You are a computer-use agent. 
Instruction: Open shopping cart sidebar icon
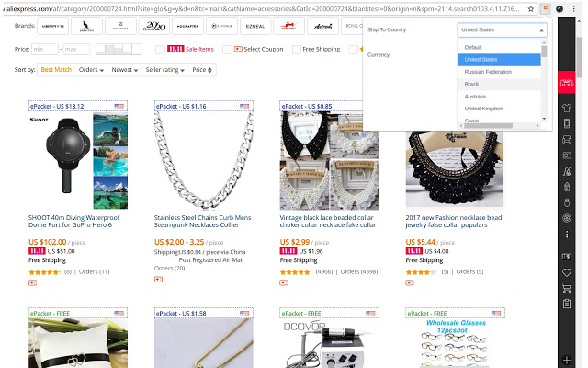click(567, 288)
